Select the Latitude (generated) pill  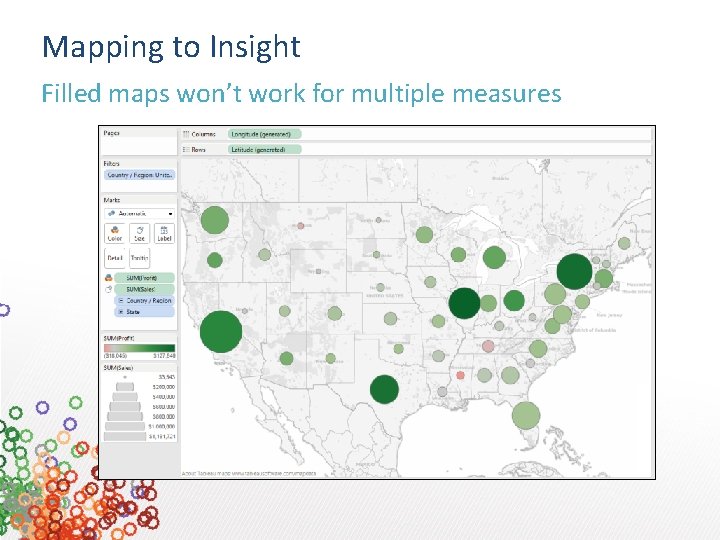tap(264, 149)
